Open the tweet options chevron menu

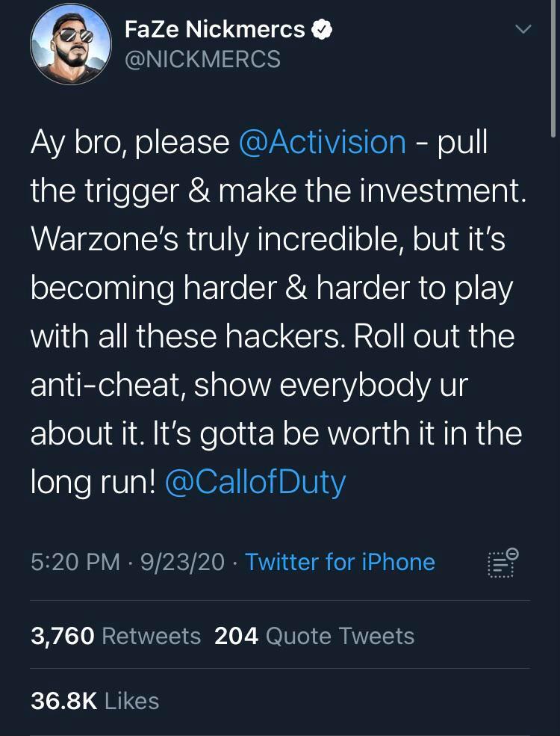[x=523, y=30]
